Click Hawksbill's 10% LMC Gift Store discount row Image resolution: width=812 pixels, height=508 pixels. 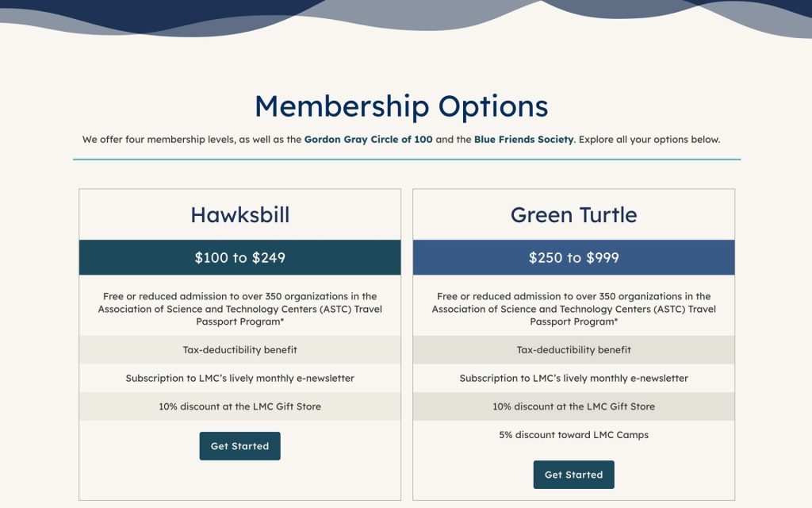tap(239, 406)
